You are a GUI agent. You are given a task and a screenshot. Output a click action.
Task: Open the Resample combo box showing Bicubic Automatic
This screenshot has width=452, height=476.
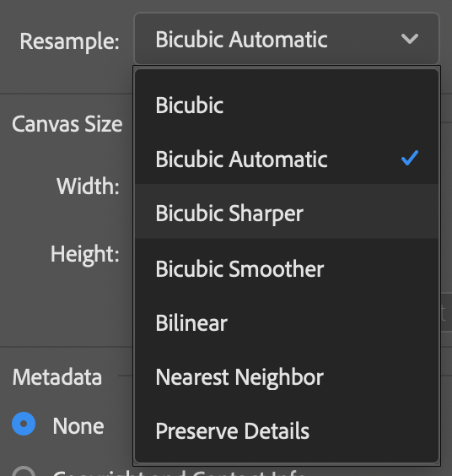pos(287,39)
